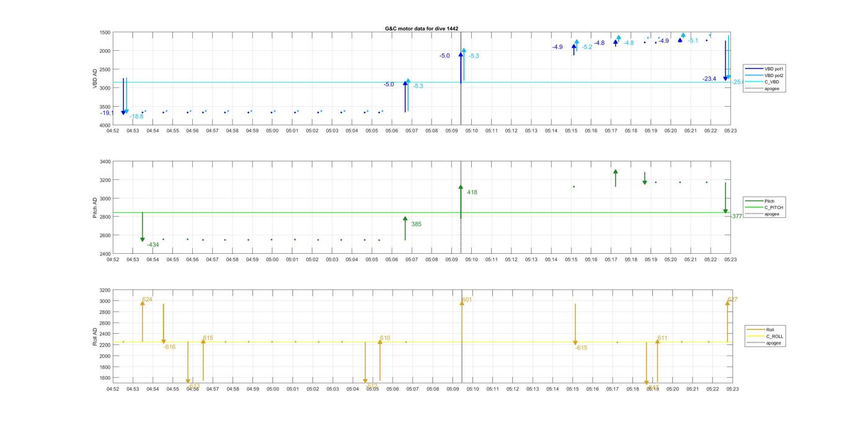Click the '3400' y-axis tick on Pitch plot
Image resolution: width=868 pixels, height=430 pixels.
point(105,162)
